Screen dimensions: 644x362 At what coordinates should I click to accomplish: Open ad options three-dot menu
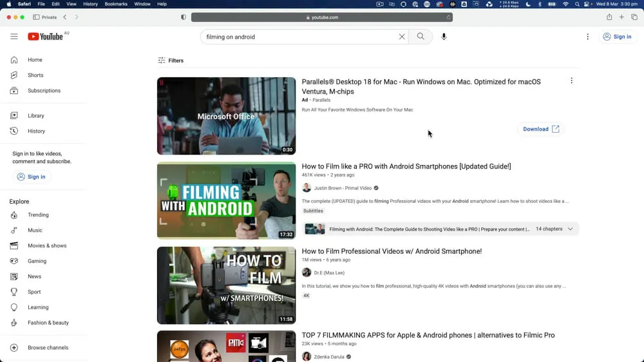[571, 81]
